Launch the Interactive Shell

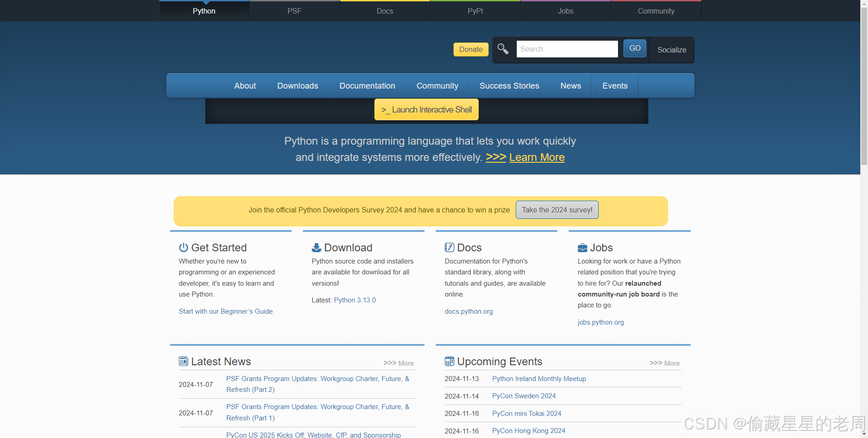coord(426,109)
